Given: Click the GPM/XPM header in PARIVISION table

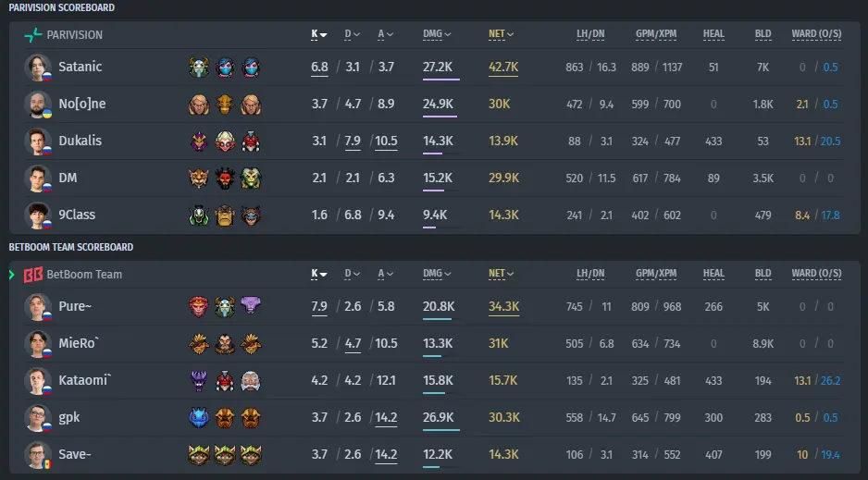Looking at the screenshot, I should [656, 34].
